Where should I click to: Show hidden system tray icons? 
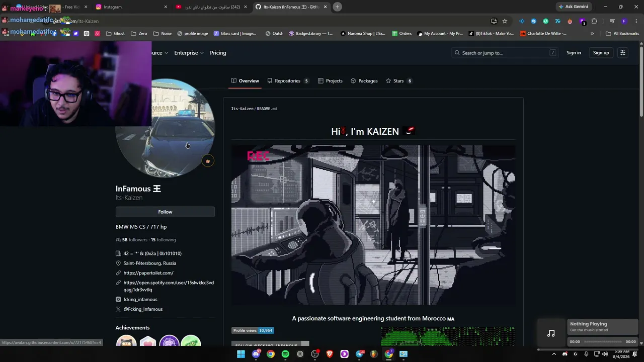point(554,354)
